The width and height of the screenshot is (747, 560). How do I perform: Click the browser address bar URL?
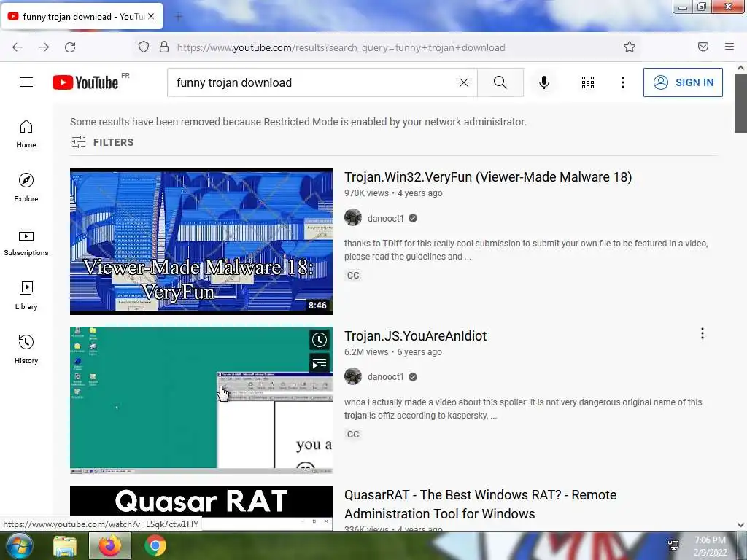(341, 47)
